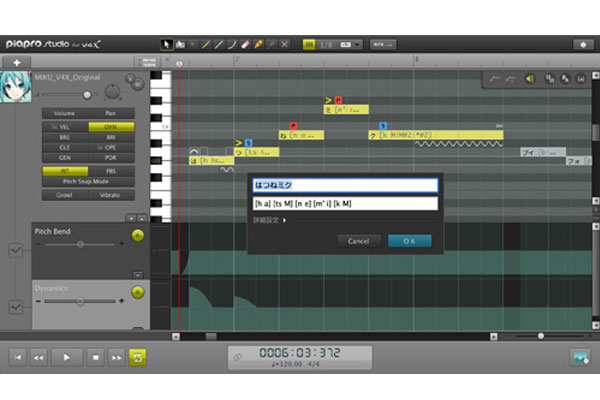Select the arrow pointer tool
600x400 pixels.
pyautogui.click(x=166, y=44)
